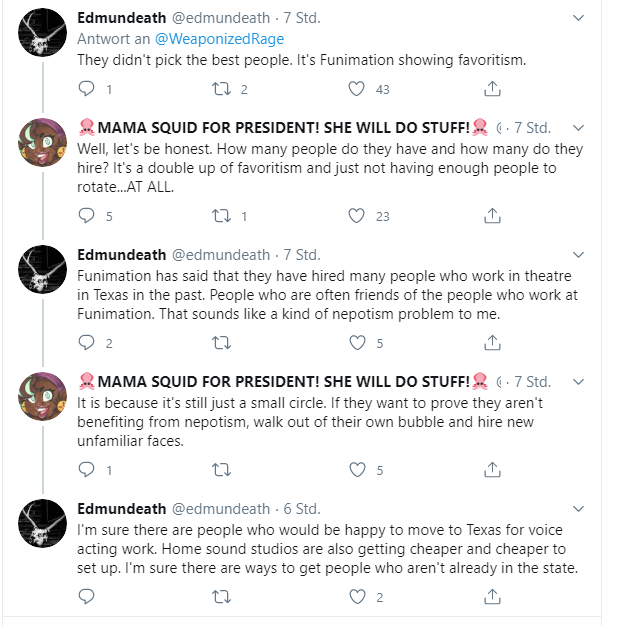617x626 pixels.
Task: Like the tweet with 43 likes
Action: [356, 89]
